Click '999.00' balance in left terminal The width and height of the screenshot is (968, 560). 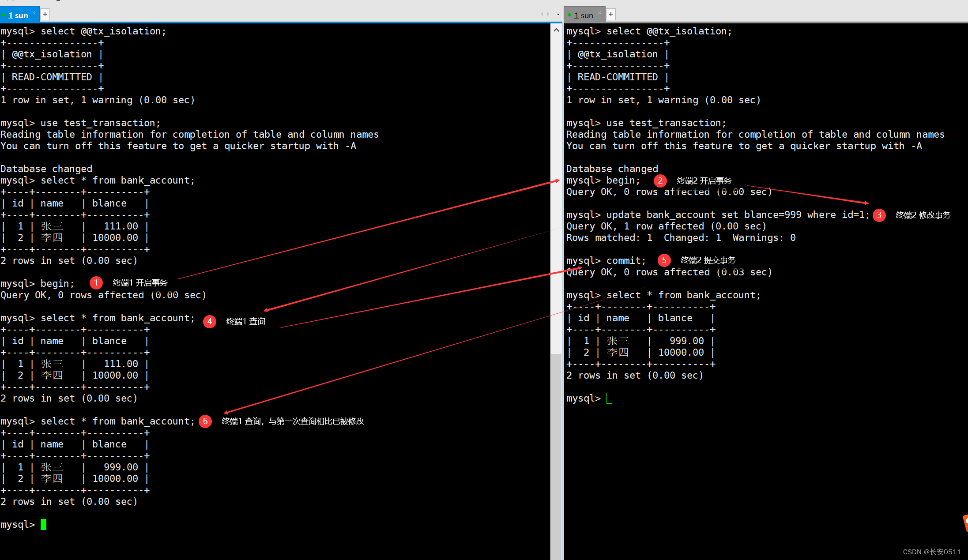(x=121, y=467)
